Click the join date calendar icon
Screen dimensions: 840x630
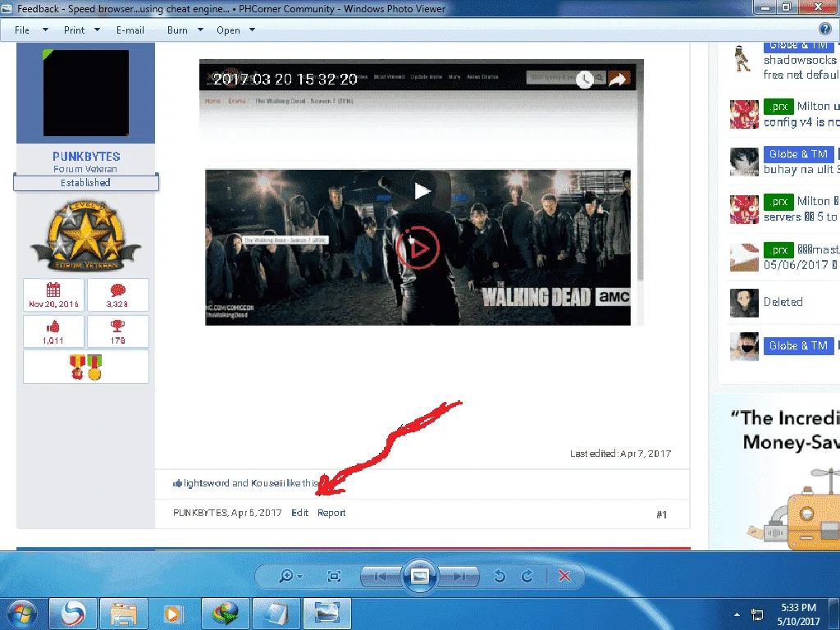(53, 290)
